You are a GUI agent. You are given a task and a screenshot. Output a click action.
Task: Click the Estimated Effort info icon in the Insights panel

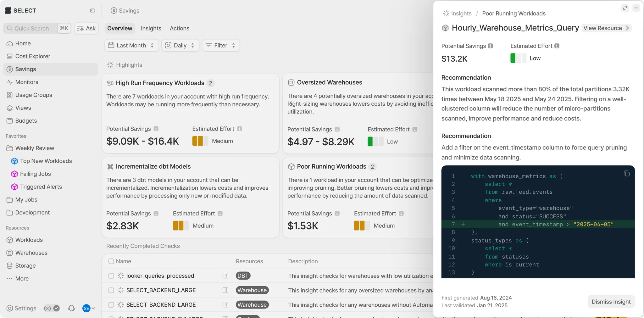(557, 46)
